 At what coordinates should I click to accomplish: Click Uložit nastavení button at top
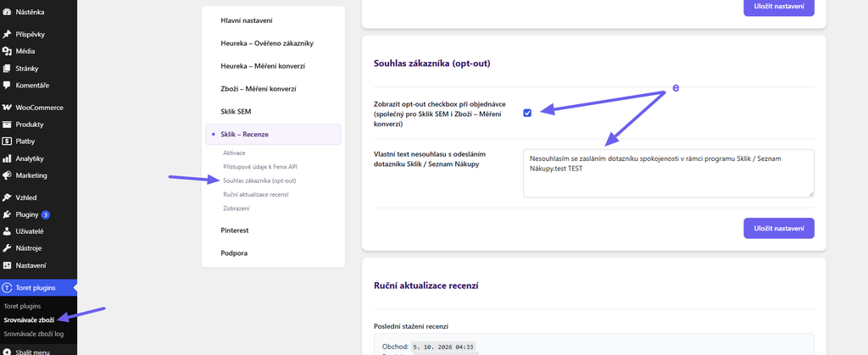(779, 8)
